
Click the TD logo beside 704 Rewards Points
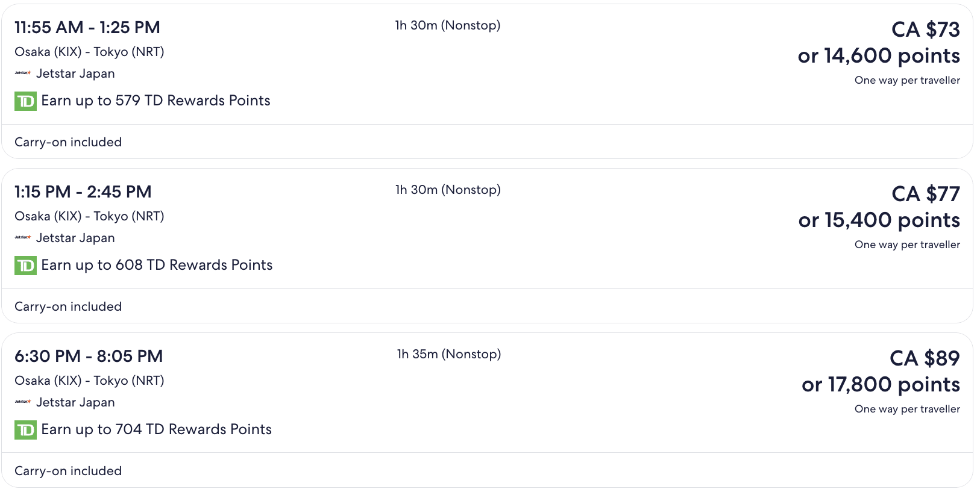[x=25, y=430]
